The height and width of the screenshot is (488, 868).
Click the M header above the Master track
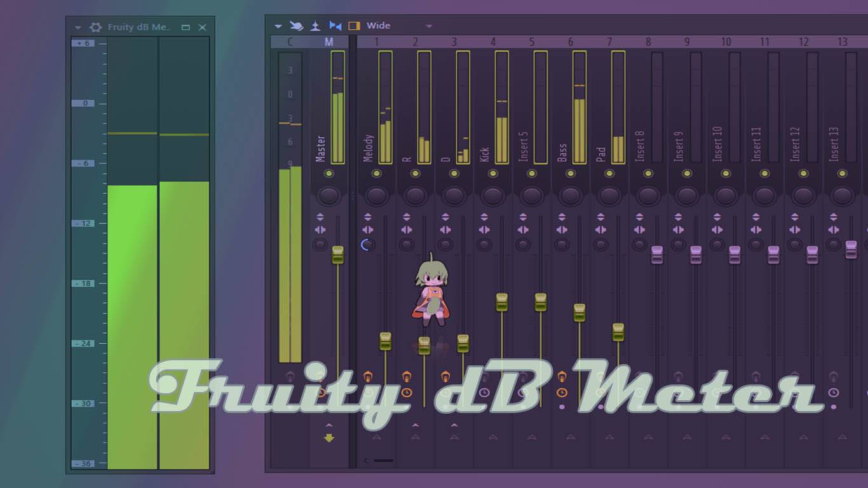coord(329,43)
